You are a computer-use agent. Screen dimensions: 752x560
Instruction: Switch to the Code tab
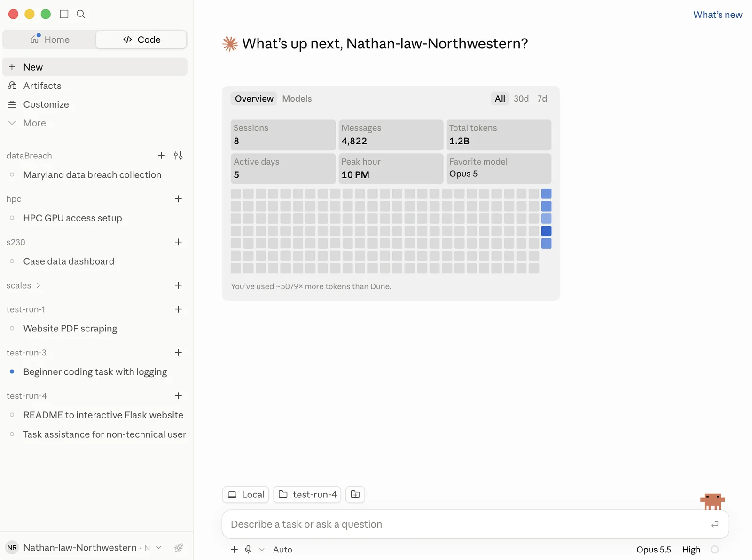141,39
